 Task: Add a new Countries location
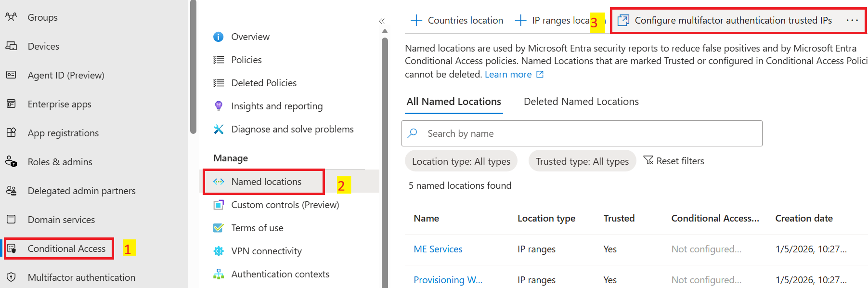coord(456,20)
